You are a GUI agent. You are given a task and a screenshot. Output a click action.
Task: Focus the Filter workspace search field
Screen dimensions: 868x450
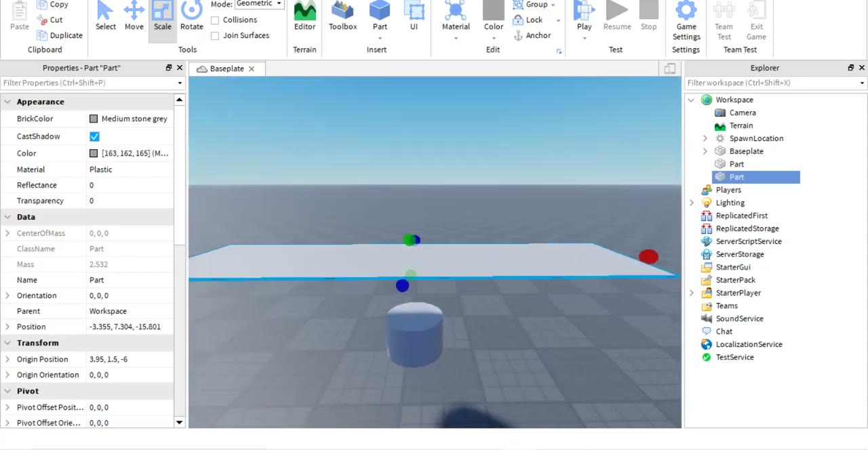pos(771,83)
